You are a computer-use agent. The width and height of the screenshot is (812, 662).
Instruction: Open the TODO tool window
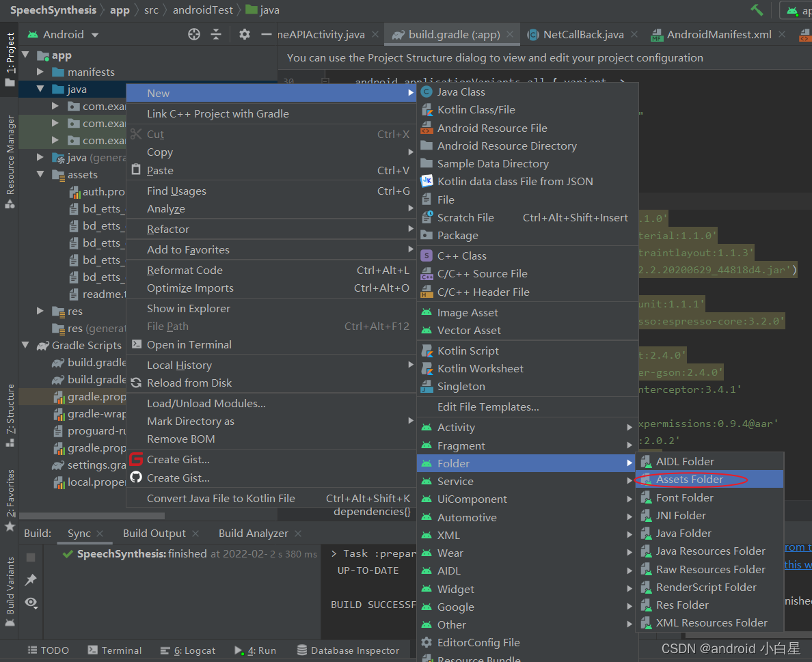tap(48, 650)
